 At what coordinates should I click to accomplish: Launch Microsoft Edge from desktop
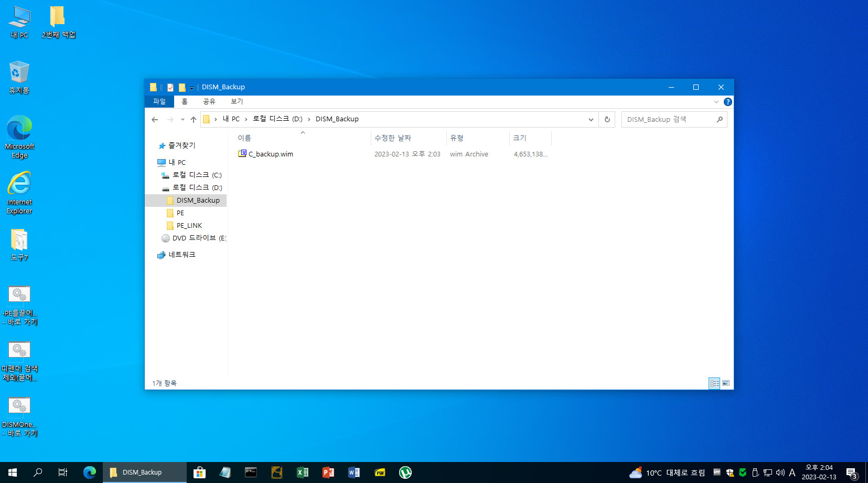tap(19, 136)
